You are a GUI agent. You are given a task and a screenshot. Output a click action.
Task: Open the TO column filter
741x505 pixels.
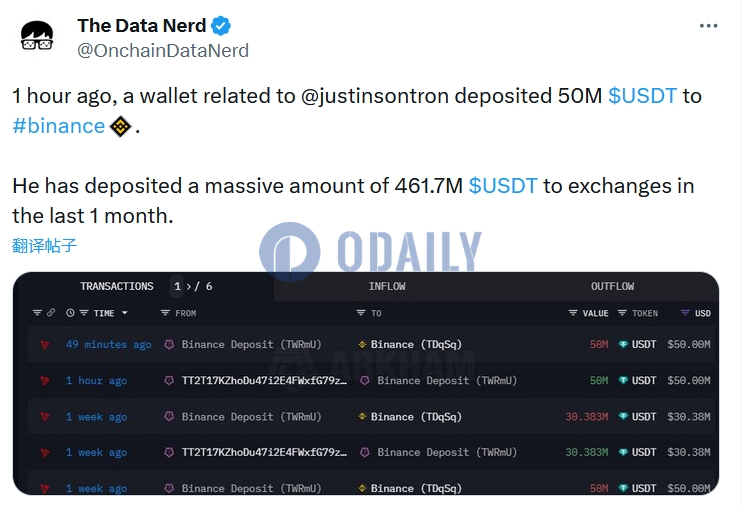click(x=361, y=313)
